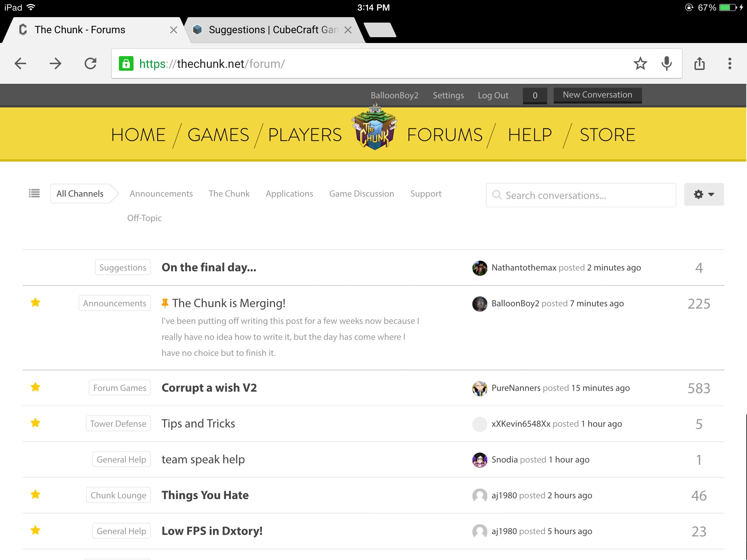747x560 pixels.
Task: Open the notifications counter showing 0
Action: [x=535, y=96]
